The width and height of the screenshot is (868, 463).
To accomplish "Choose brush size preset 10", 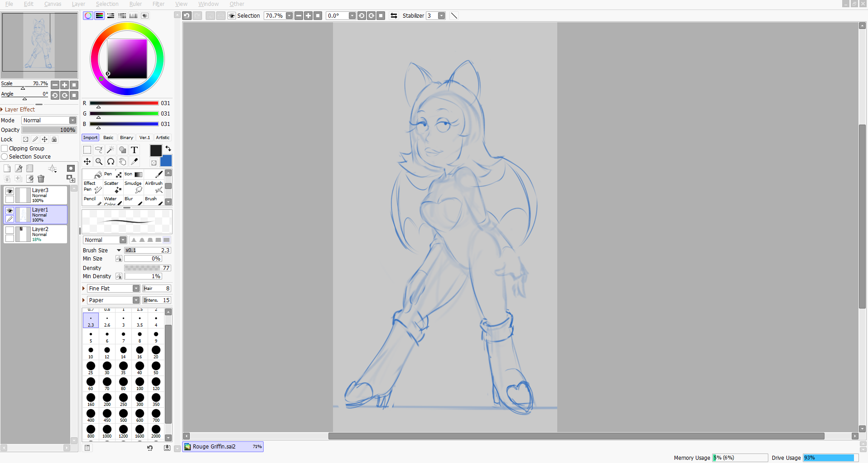I will [x=91, y=352].
